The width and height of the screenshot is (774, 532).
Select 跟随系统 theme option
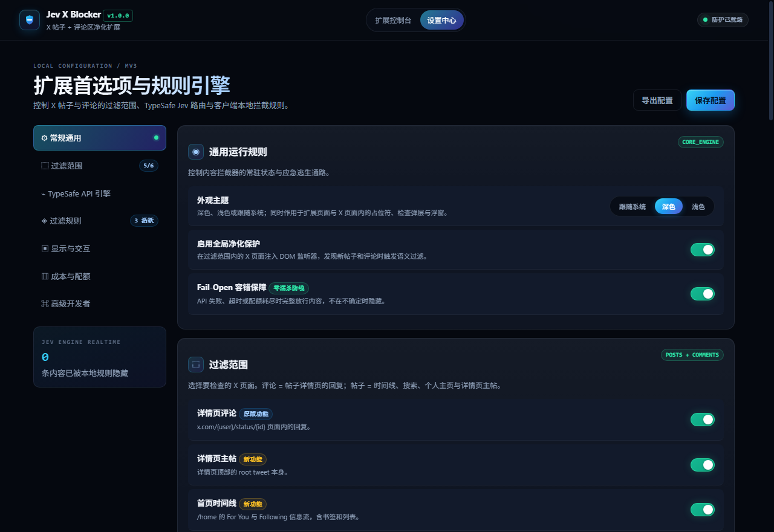(x=633, y=207)
